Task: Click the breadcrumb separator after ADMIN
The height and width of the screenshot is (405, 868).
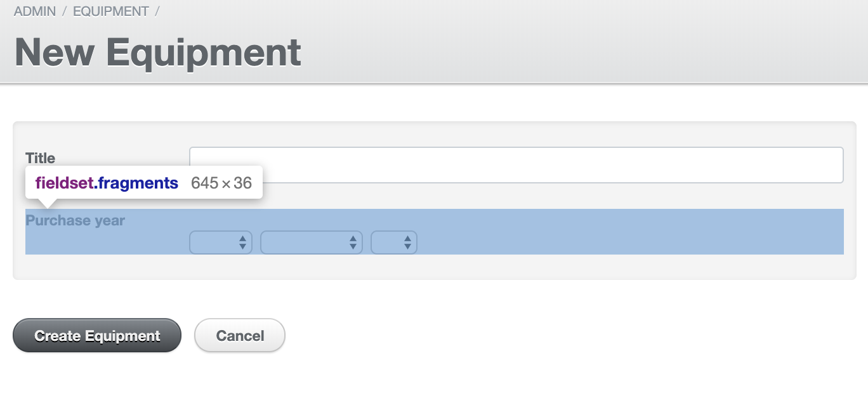Action: (x=63, y=11)
